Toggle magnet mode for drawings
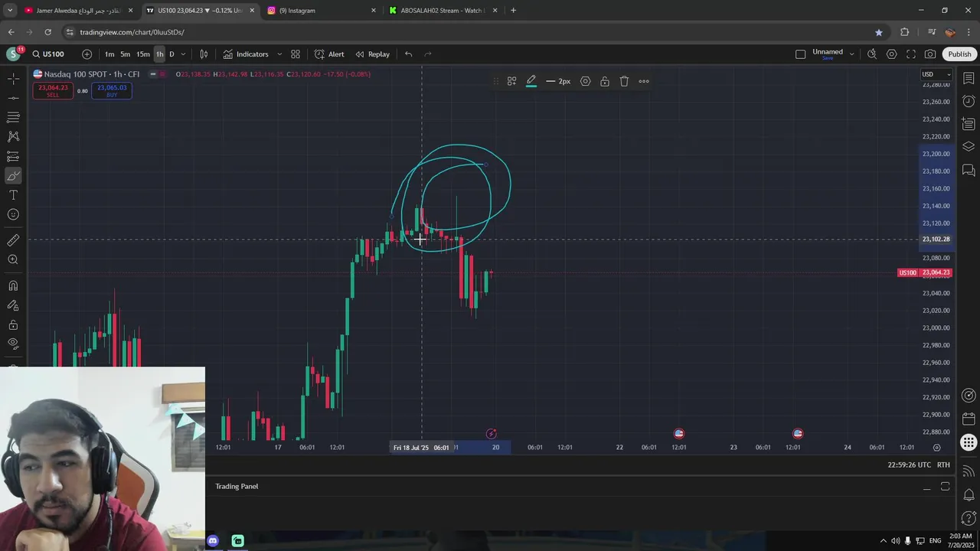Image resolution: width=980 pixels, height=551 pixels. (x=13, y=285)
